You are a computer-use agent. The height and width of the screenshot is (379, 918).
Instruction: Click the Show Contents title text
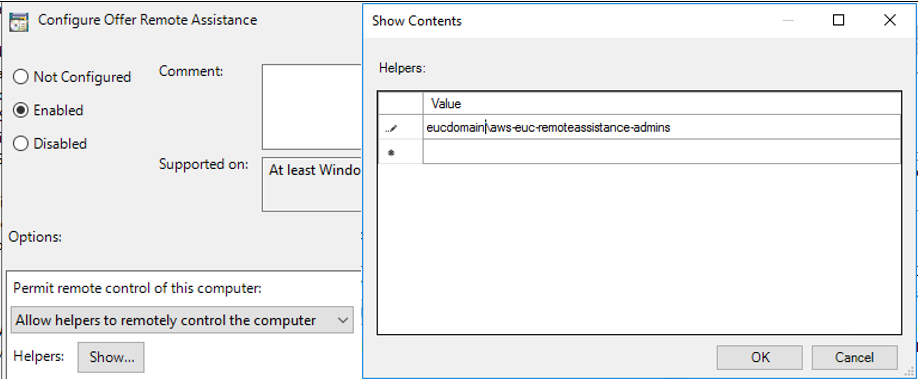(417, 21)
